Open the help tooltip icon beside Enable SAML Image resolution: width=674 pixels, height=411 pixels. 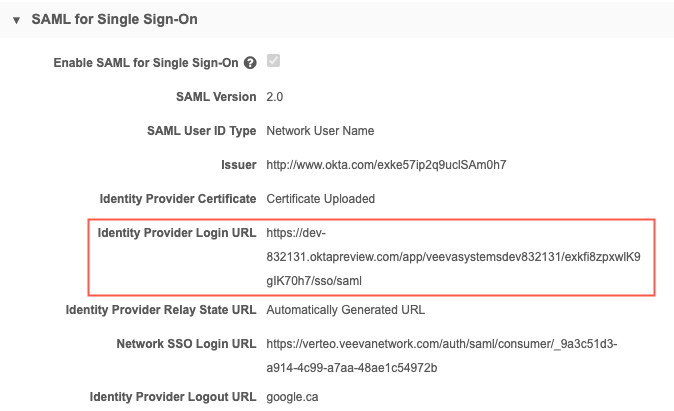click(250, 63)
